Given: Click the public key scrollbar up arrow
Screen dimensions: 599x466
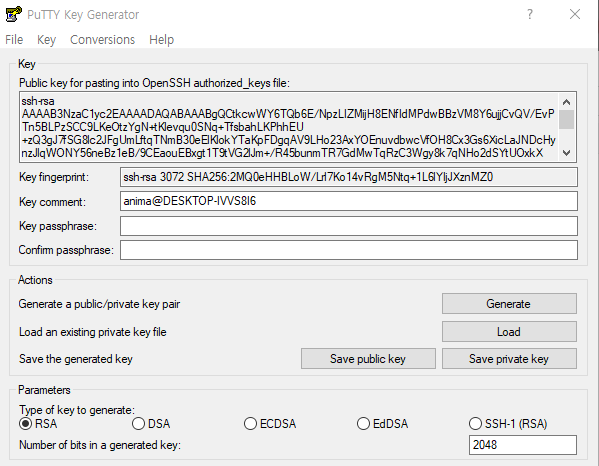Looking at the screenshot, I should pyautogui.click(x=567, y=102).
